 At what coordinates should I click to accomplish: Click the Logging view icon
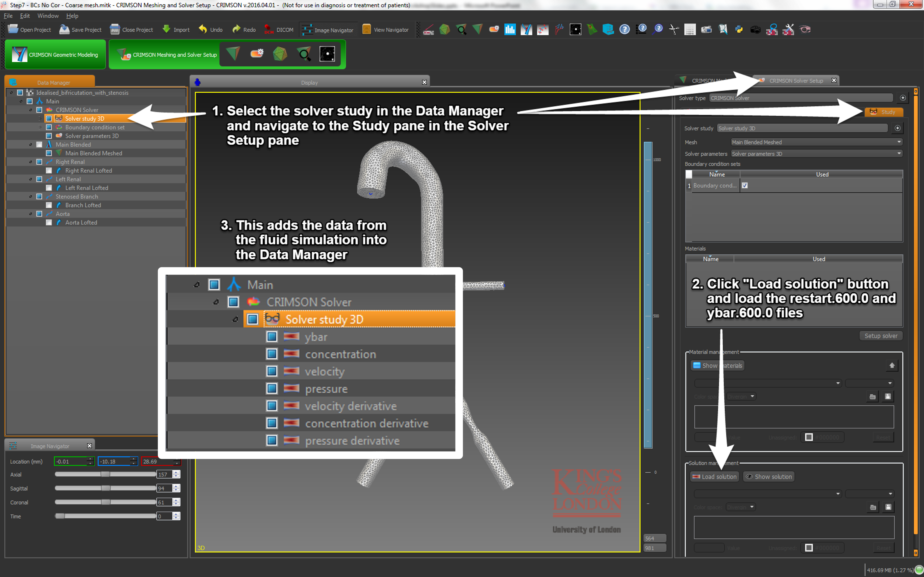click(x=690, y=29)
